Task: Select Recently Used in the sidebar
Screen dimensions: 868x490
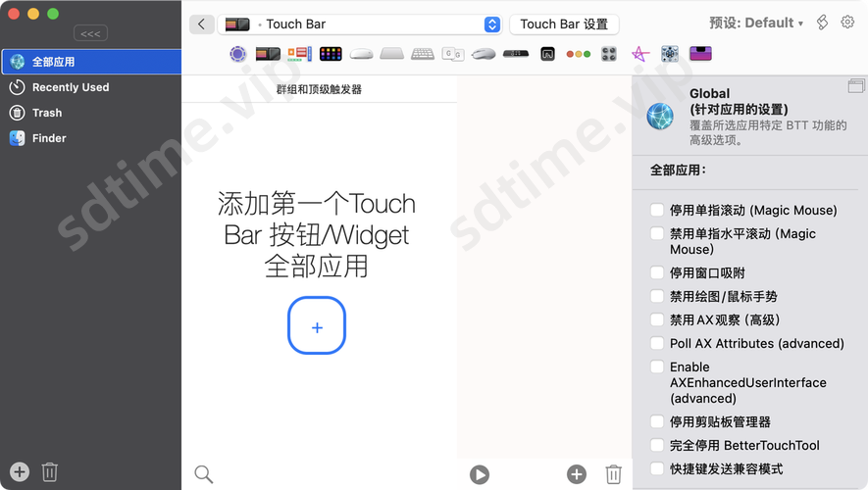Action: 70,87
